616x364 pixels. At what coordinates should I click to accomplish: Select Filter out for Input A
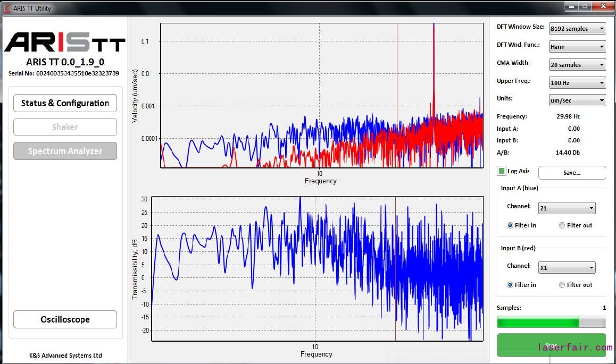tap(562, 225)
